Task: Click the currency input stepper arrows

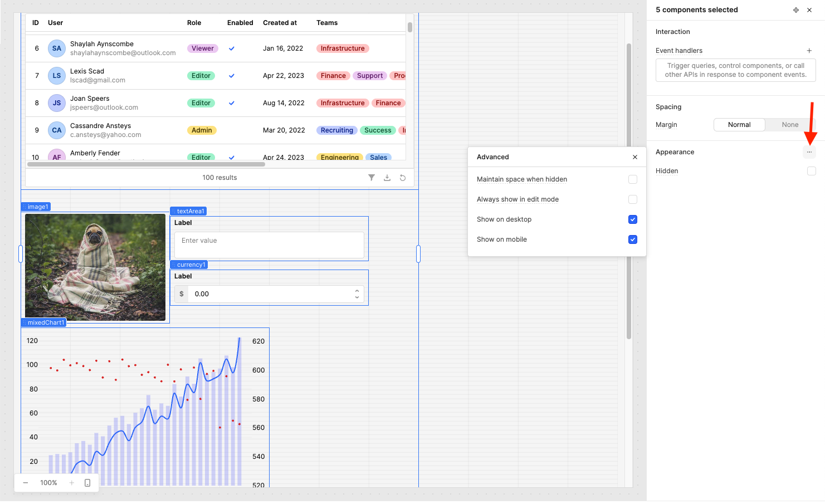Action: 357,294
